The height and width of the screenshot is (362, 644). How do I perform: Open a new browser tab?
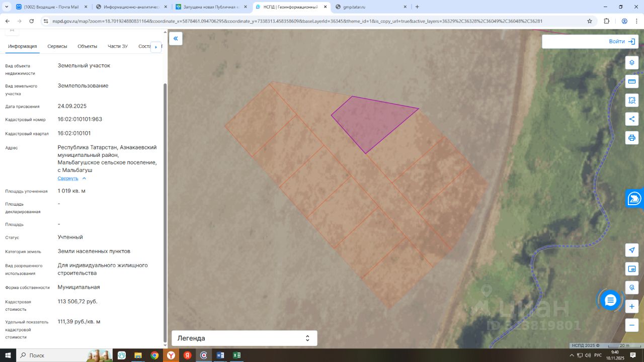[x=417, y=7]
